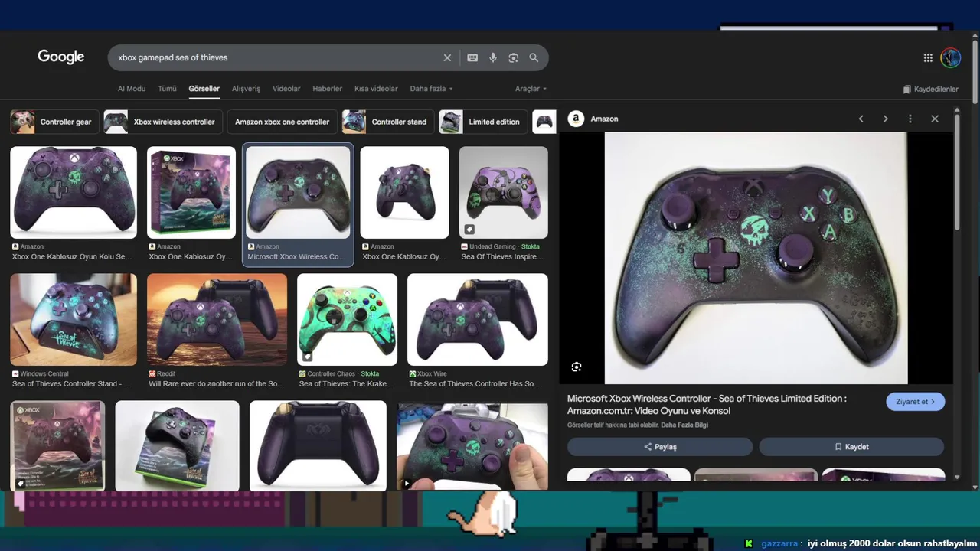
Task: Open the boxed Xbox controller Amazon thumbnail
Action: (x=191, y=193)
